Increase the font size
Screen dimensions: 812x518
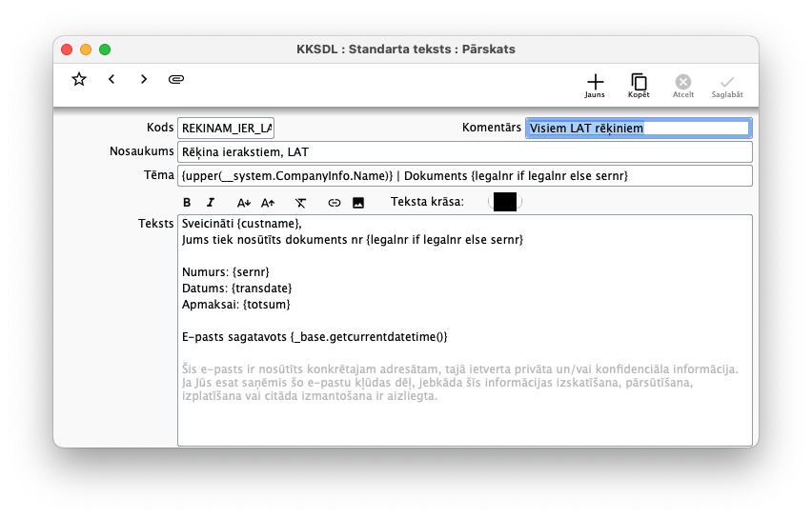point(268,202)
